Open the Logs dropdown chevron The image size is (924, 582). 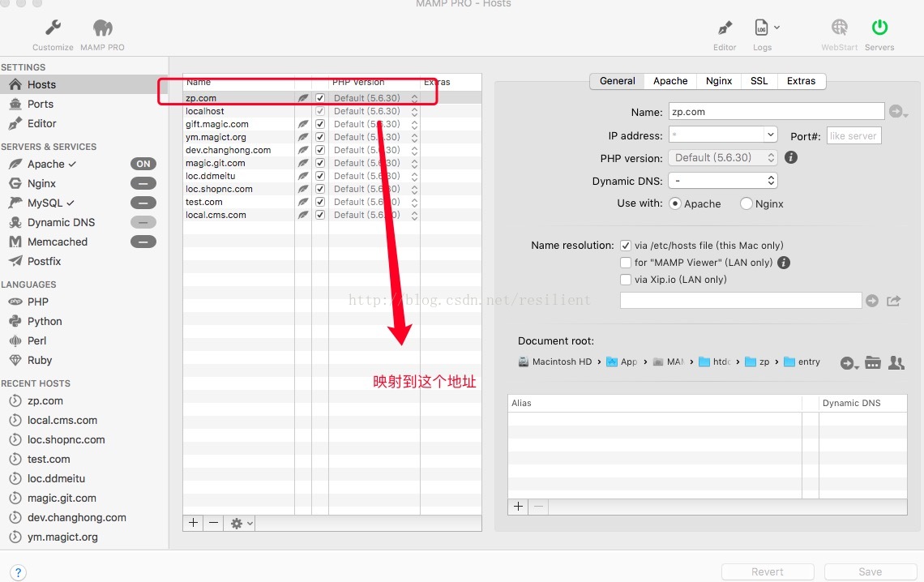coord(777,27)
